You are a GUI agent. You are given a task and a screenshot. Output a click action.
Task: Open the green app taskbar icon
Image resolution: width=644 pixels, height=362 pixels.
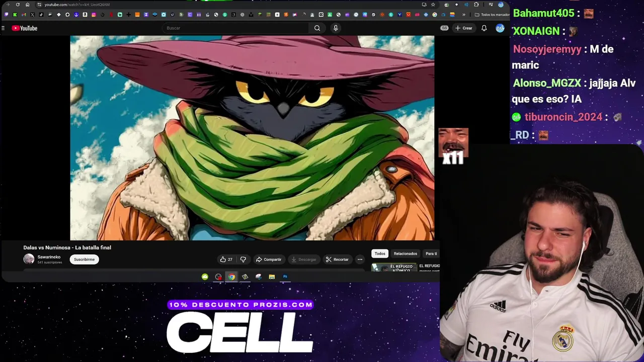click(x=205, y=277)
